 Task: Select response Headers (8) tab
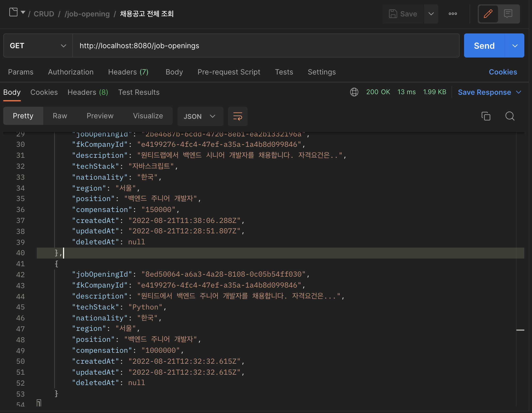(x=88, y=92)
